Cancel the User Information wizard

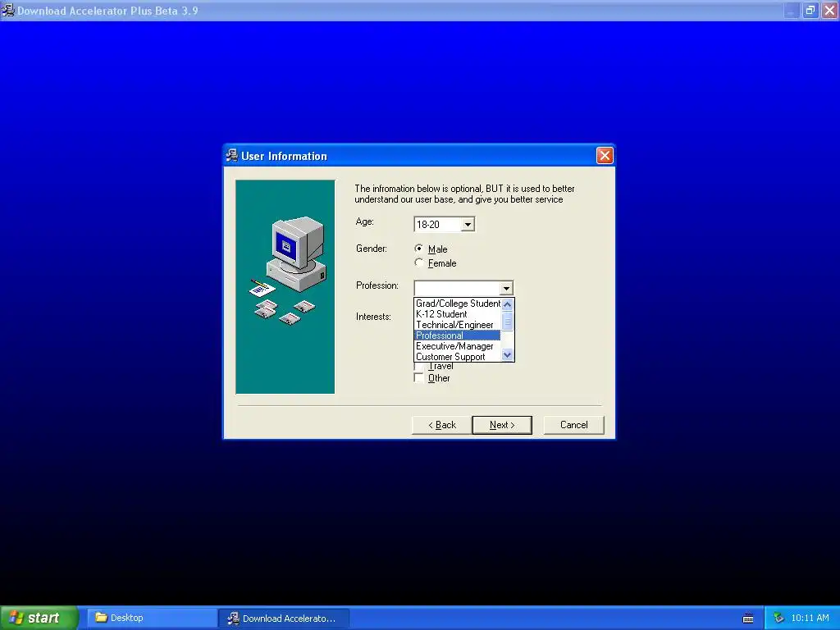(x=573, y=425)
